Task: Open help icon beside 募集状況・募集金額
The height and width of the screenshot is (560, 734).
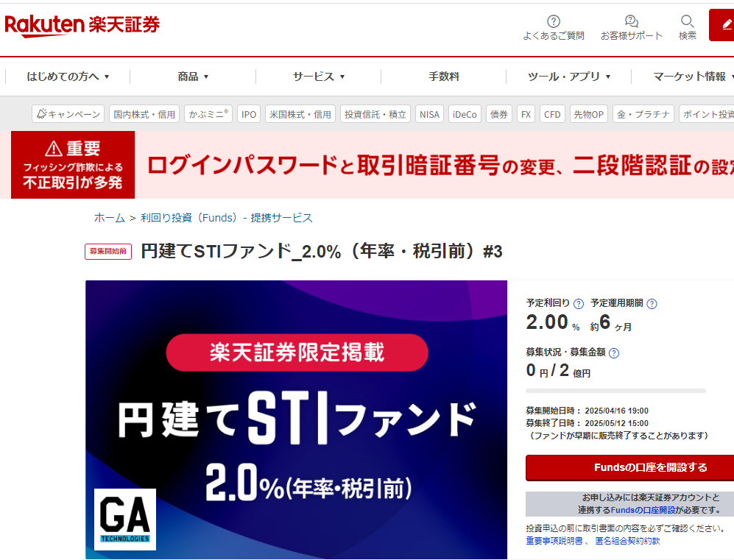Action: 614,353
